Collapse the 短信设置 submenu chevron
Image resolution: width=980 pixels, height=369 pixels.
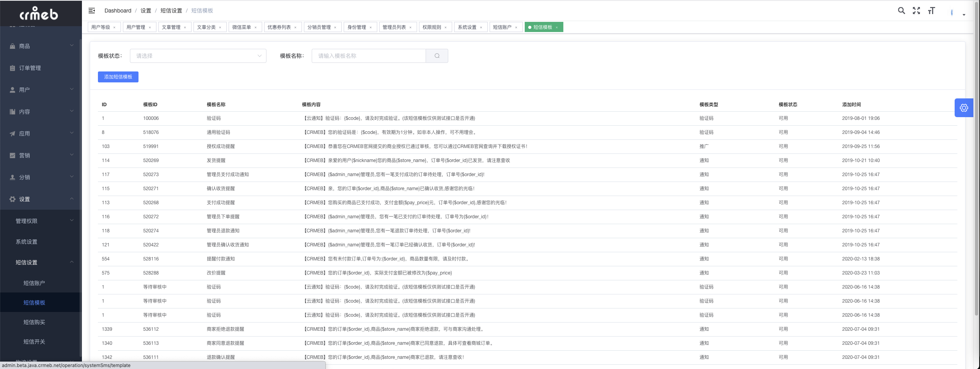tap(72, 262)
